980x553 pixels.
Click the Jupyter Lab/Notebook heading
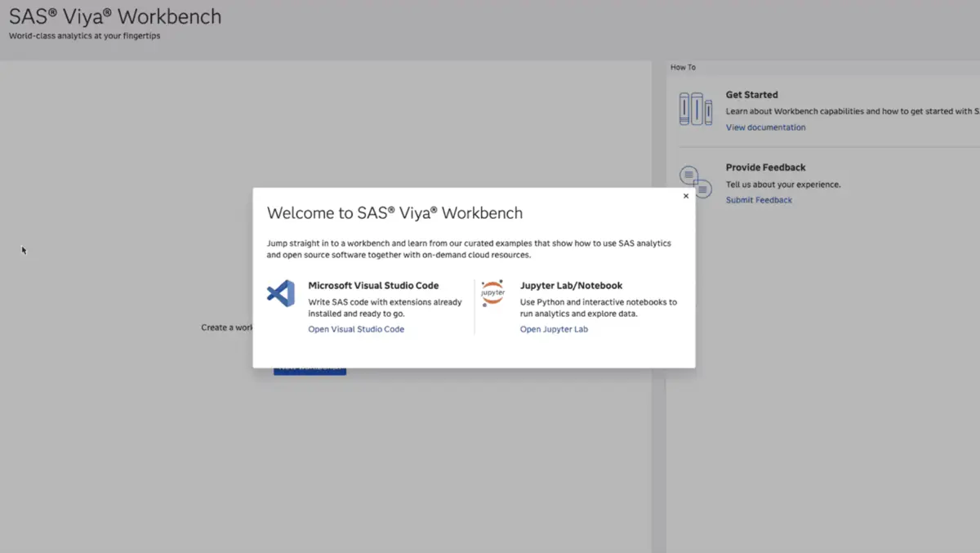click(571, 286)
